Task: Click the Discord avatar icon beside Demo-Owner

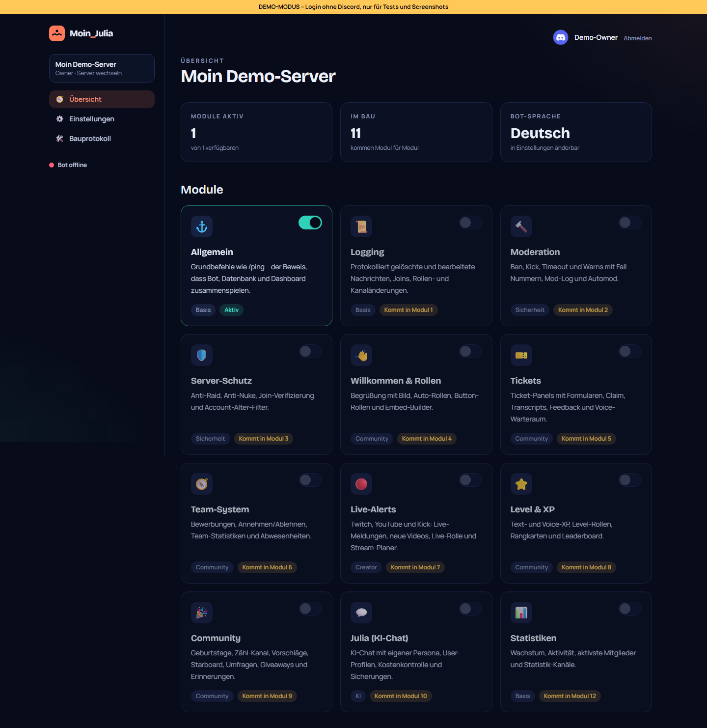Action: [561, 37]
